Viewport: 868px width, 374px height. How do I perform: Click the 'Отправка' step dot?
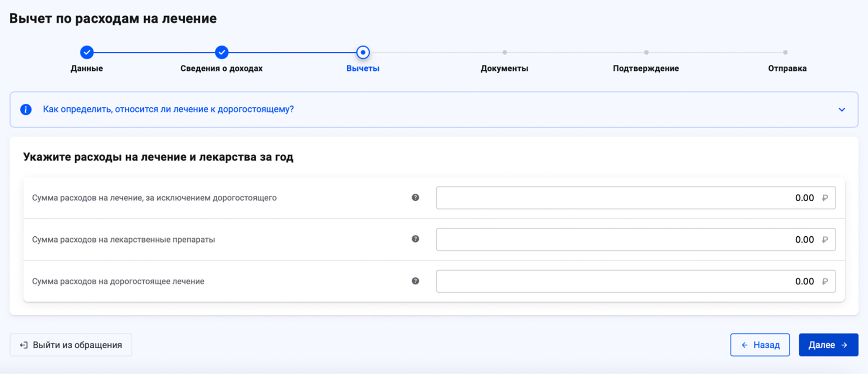785,52
